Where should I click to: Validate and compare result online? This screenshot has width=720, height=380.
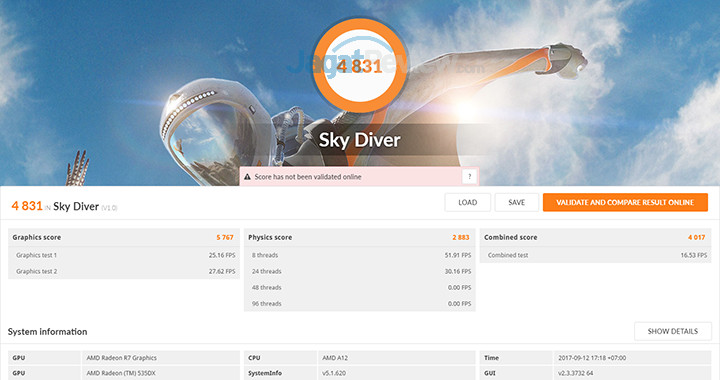click(x=625, y=202)
